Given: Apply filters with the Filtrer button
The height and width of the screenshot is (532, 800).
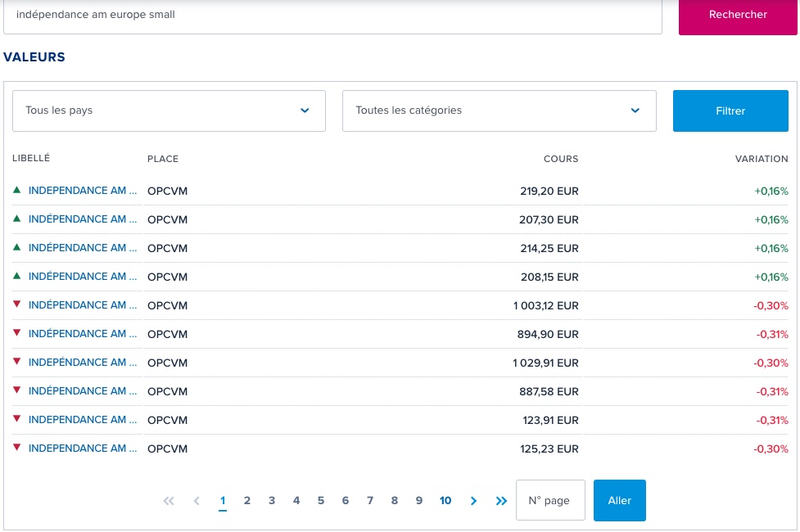Looking at the screenshot, I should [x=730, y=110].
